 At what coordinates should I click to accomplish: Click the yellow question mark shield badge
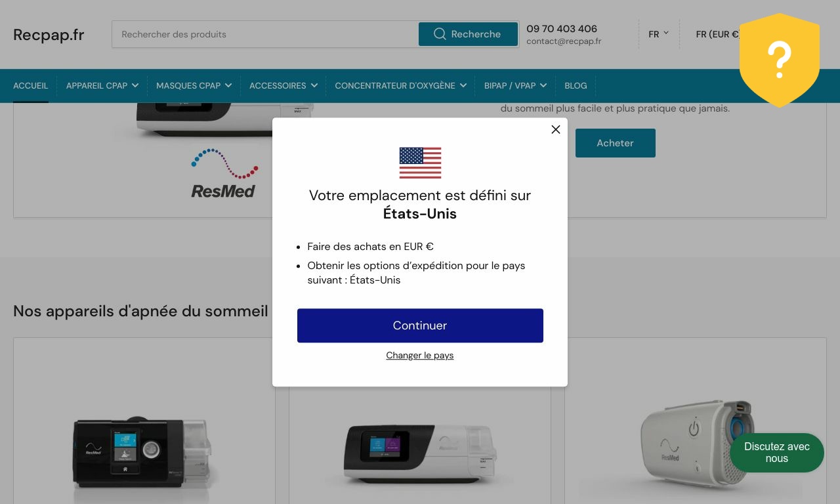[780, 60]
